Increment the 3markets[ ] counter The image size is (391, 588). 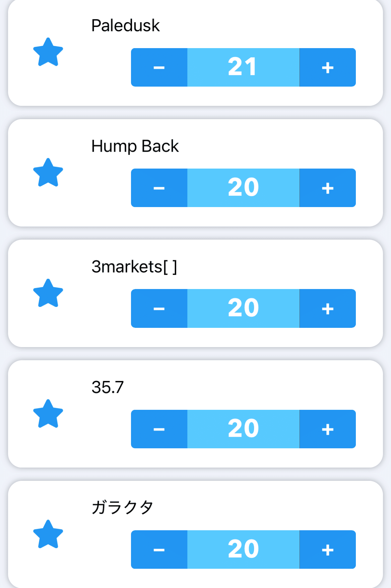coord(327,309)
